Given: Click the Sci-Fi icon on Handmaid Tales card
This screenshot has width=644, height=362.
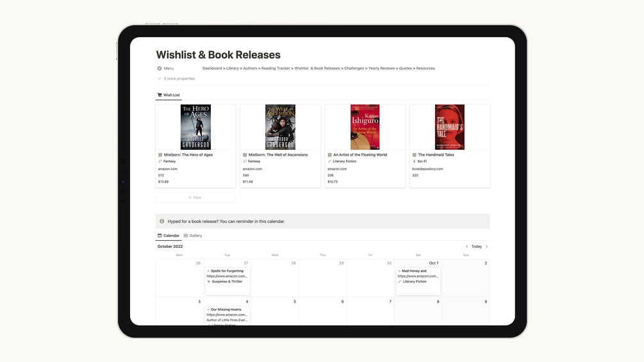Looking at the screenshot, I should click(x=414, y=161).
